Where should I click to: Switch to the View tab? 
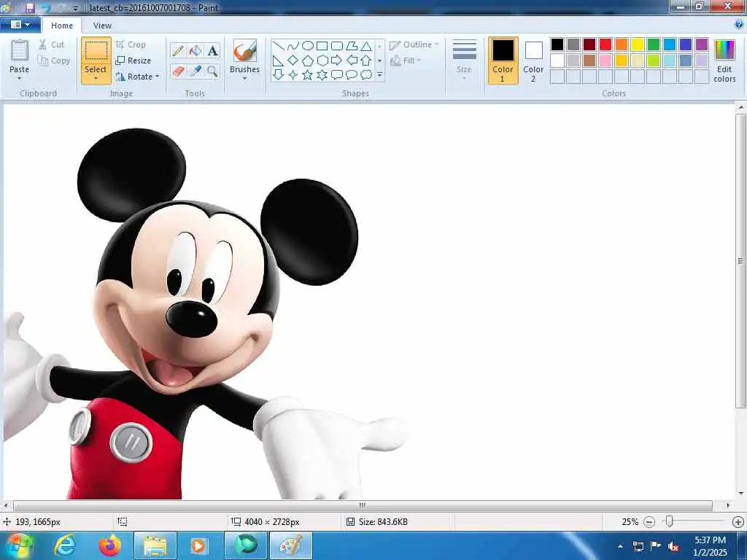tap(102, 26)
